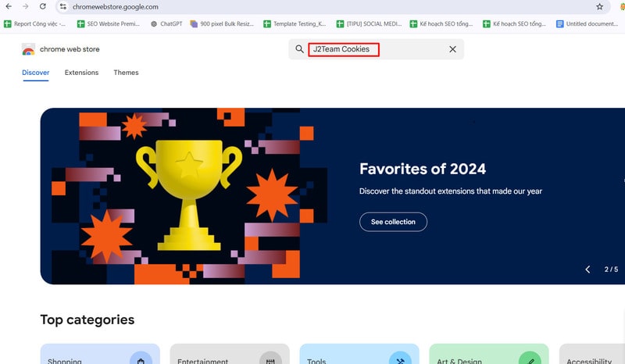
Task: Open the Report Công việc bookmark
Action: coord(34,24)
